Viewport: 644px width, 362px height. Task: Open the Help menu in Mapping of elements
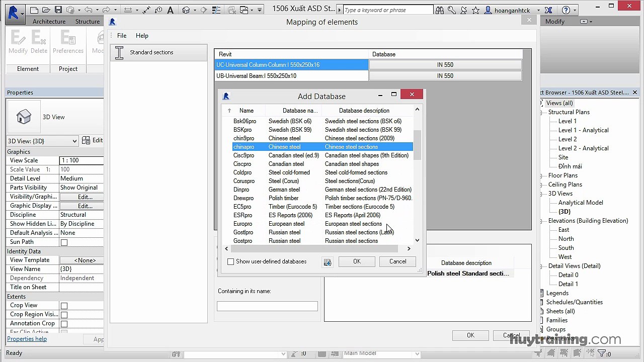142,36
